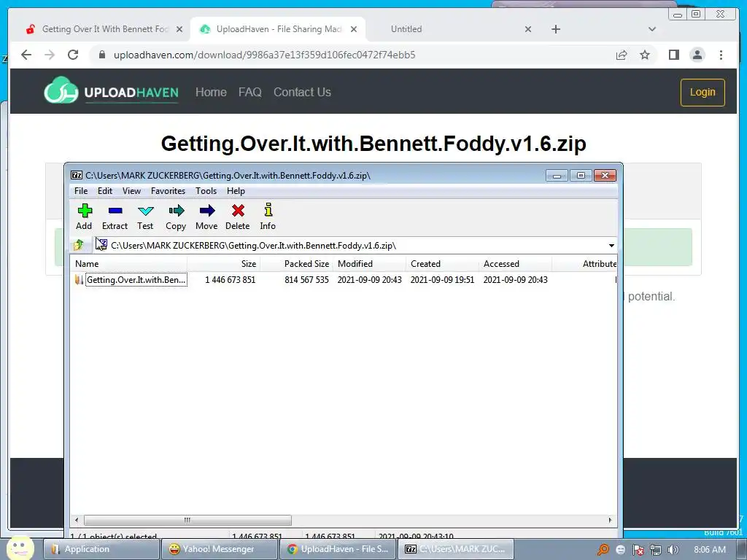Open Chrome tab search chevron
This screenshot has width=747, height=560.
point(652,29)
